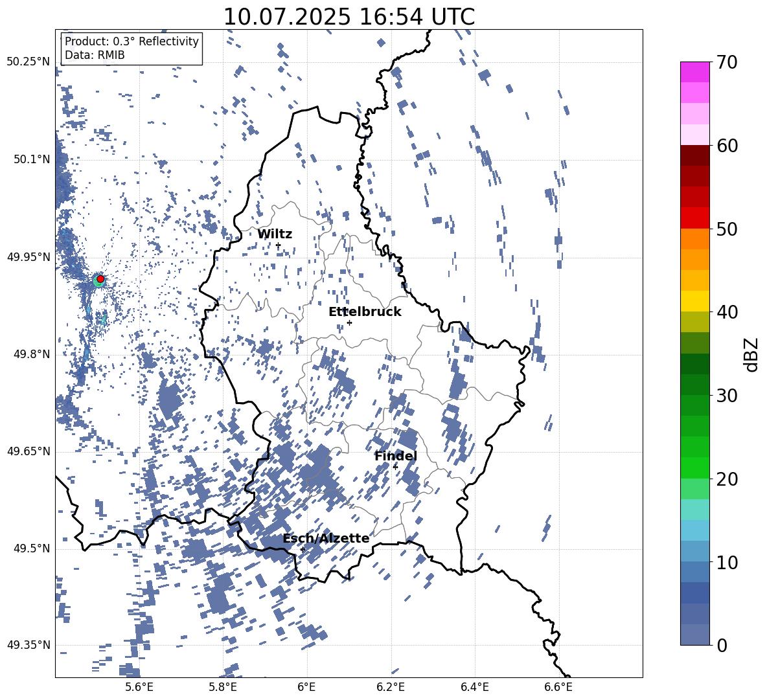Click the 'Product: 0.3° Reflectivity' text
The width and height of the screenshot is (767, 700).
pos(132,41)
